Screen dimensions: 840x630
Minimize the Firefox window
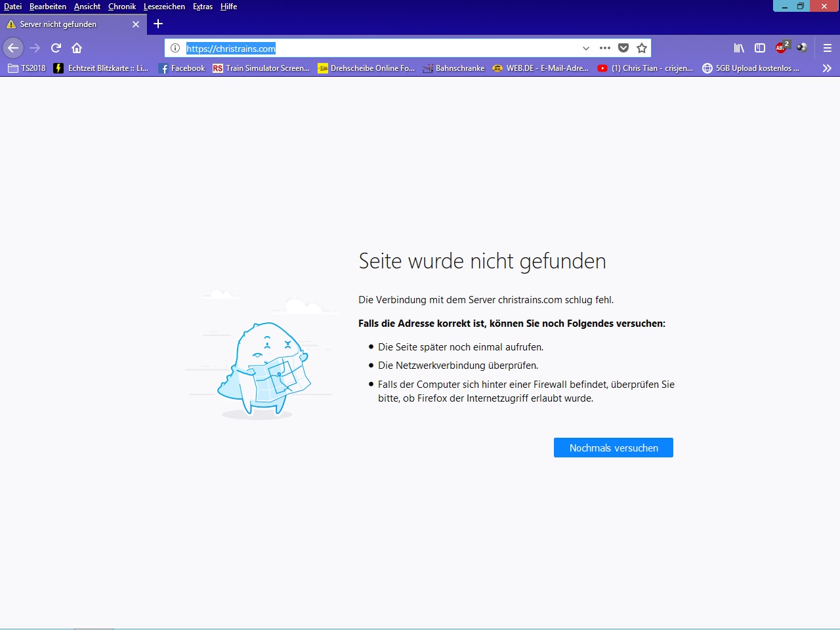[x=785, y=7]
